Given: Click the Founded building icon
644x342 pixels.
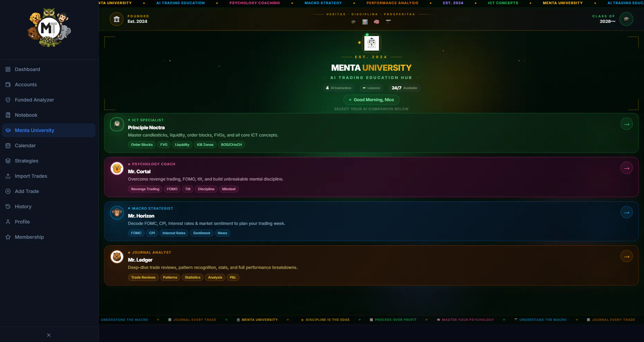Looking at the screenshot, I should [117, 19].
